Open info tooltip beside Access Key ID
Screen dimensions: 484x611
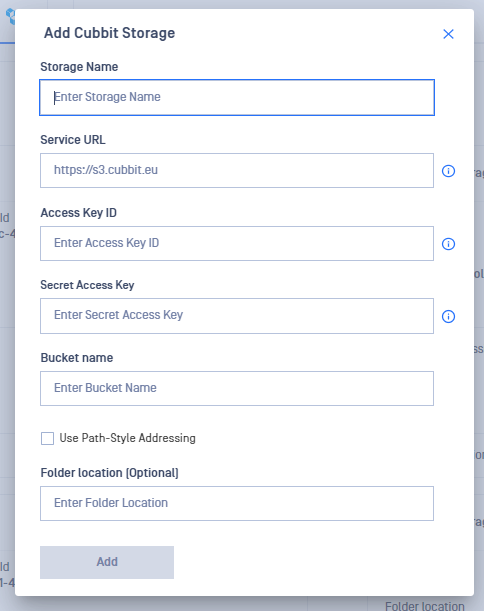(448, 244)
